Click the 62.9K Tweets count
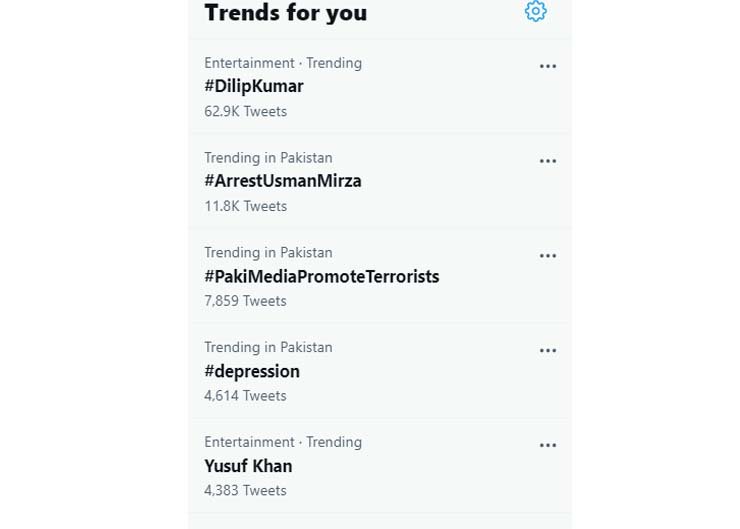740x529 pixels. (246, 111)
